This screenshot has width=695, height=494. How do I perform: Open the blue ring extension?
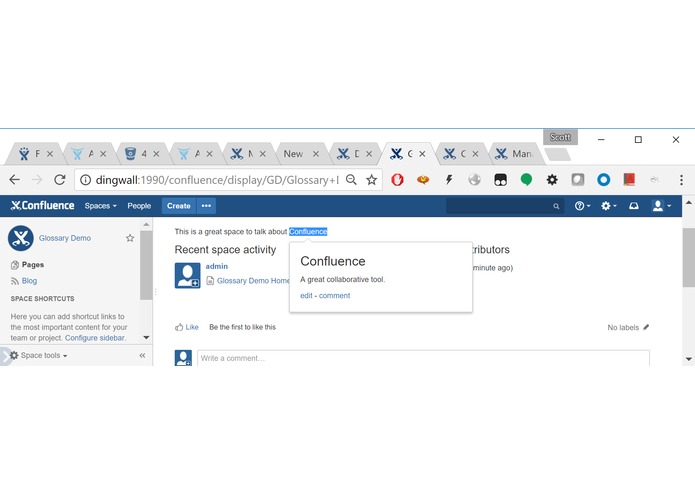pyautogui.click(x=604, y=179)
